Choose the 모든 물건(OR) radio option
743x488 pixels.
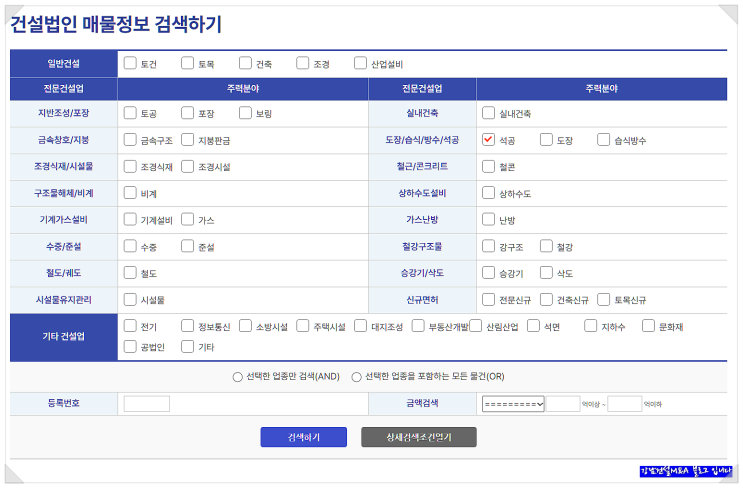[x=356, y=377]
